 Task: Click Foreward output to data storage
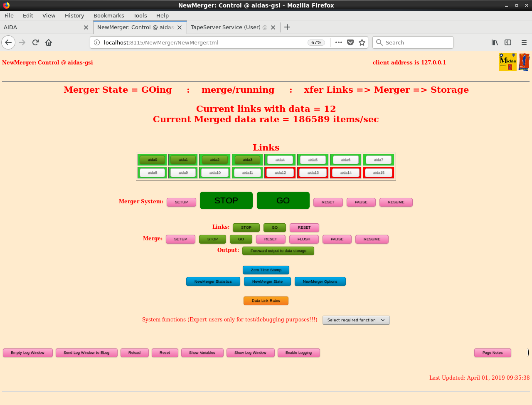tap(278, 251)
